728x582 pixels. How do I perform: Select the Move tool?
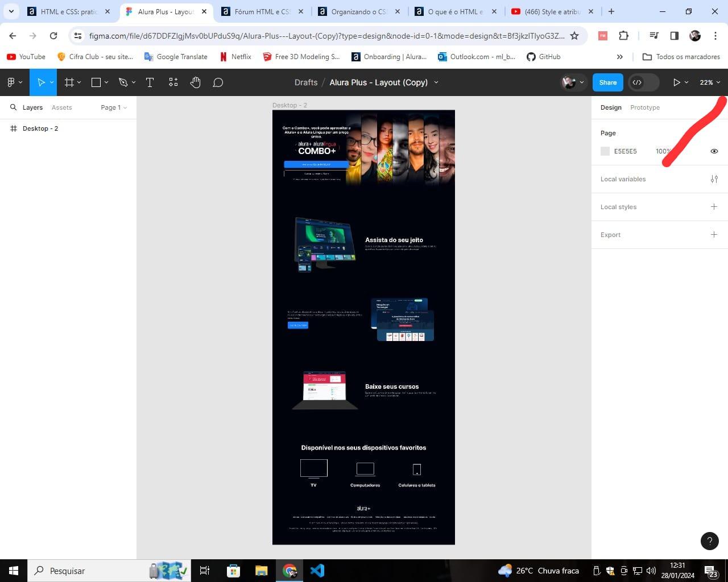point(41,82)
